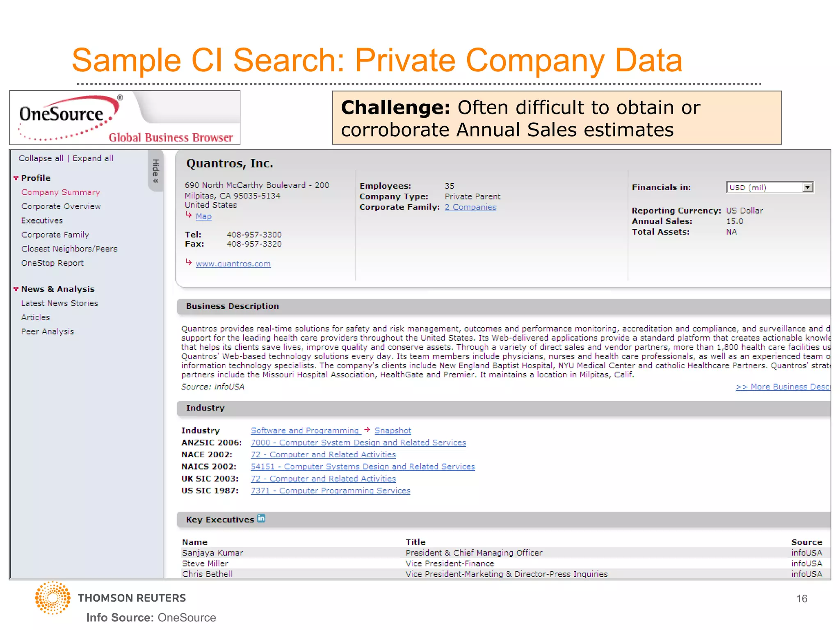Click More Business Description link
This screenshot has width=840, height=630.
click(783, 387)
